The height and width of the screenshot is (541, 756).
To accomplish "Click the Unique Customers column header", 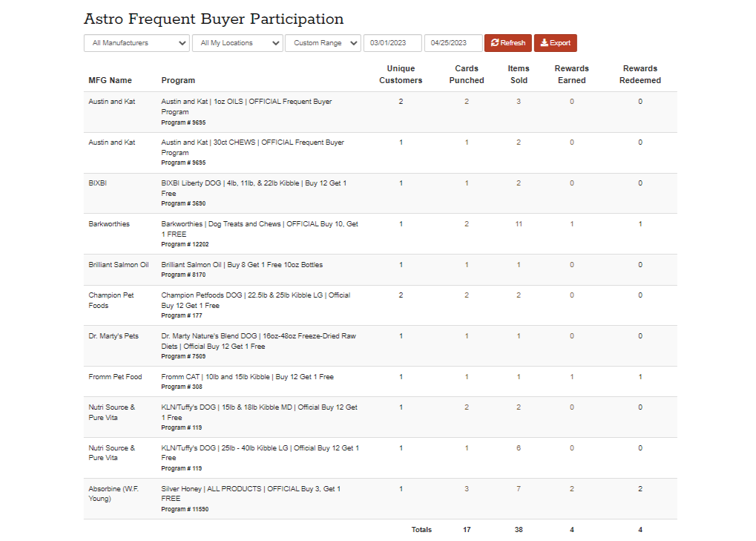I will (x=401, y=74).
